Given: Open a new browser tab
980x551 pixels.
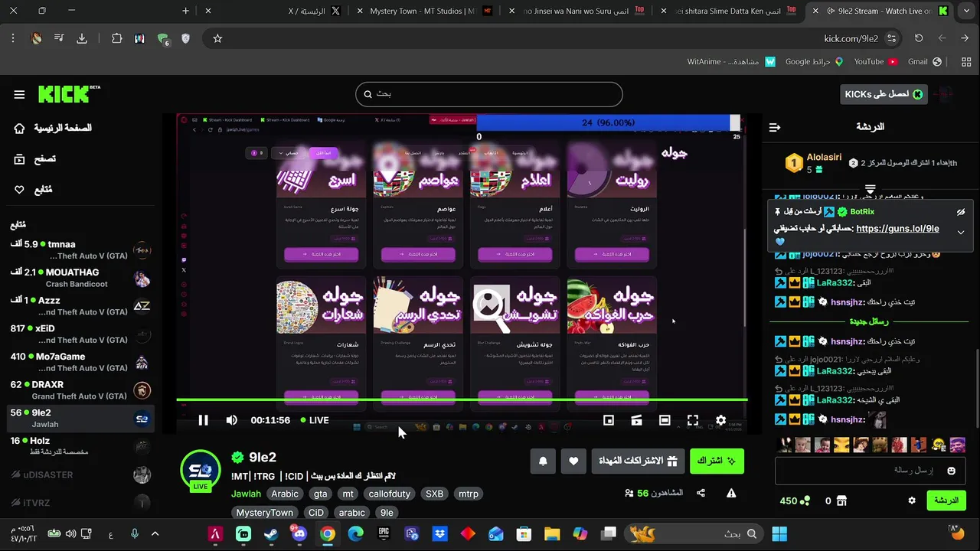Looking at the screenshot, I should [185, 11].
